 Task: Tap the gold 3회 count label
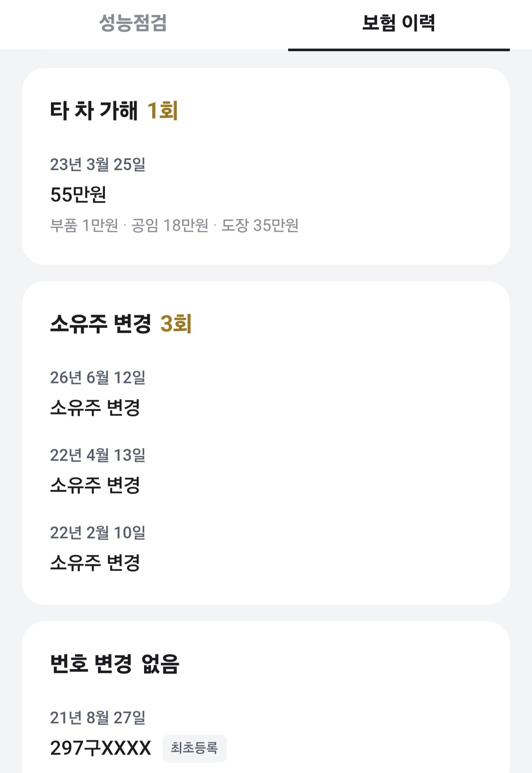(x=176, y=324)
